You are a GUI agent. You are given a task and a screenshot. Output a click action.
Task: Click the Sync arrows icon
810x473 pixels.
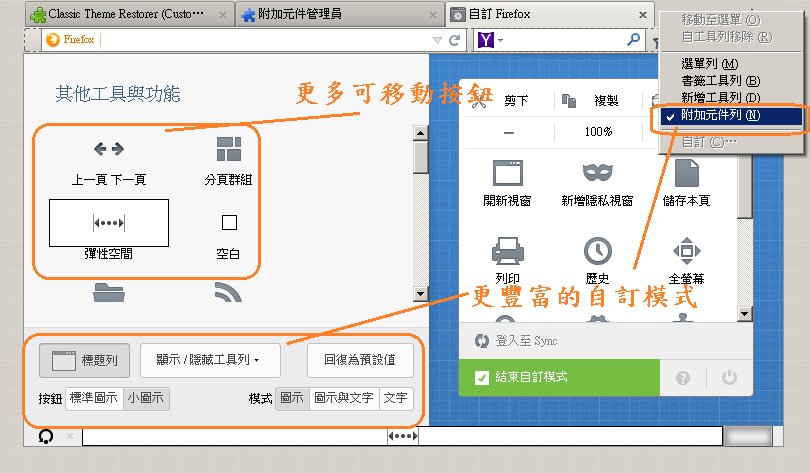(481, 341)
